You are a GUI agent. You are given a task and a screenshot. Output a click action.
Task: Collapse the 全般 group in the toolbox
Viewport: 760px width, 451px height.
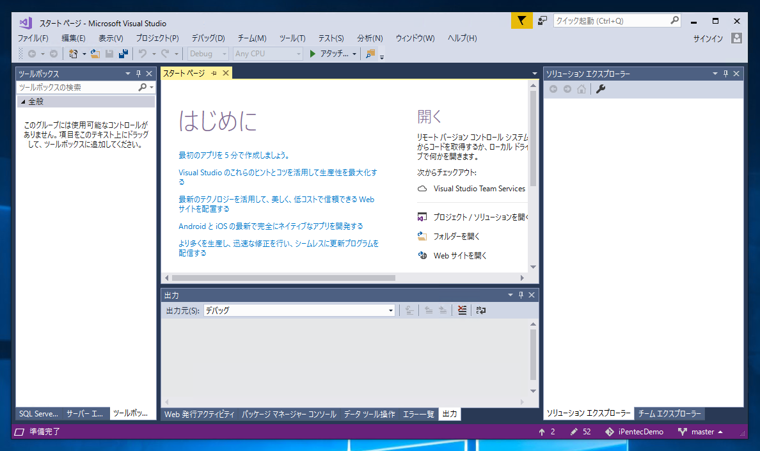coord(23,102)
